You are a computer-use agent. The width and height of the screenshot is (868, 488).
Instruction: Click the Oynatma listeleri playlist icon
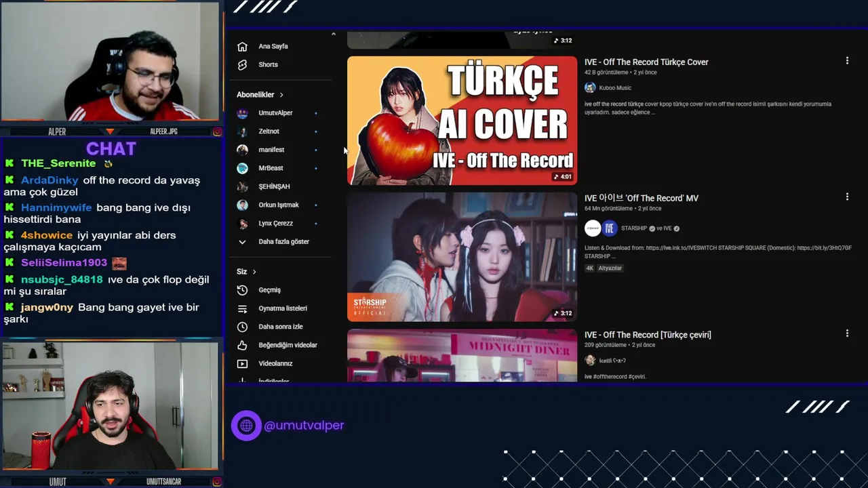(242, 308)
